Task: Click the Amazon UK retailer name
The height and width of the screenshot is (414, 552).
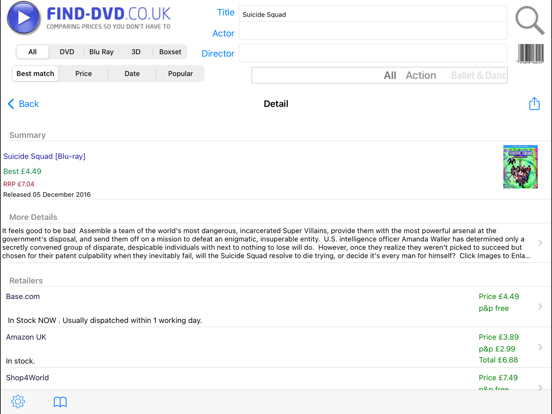Action: point(26,337)
